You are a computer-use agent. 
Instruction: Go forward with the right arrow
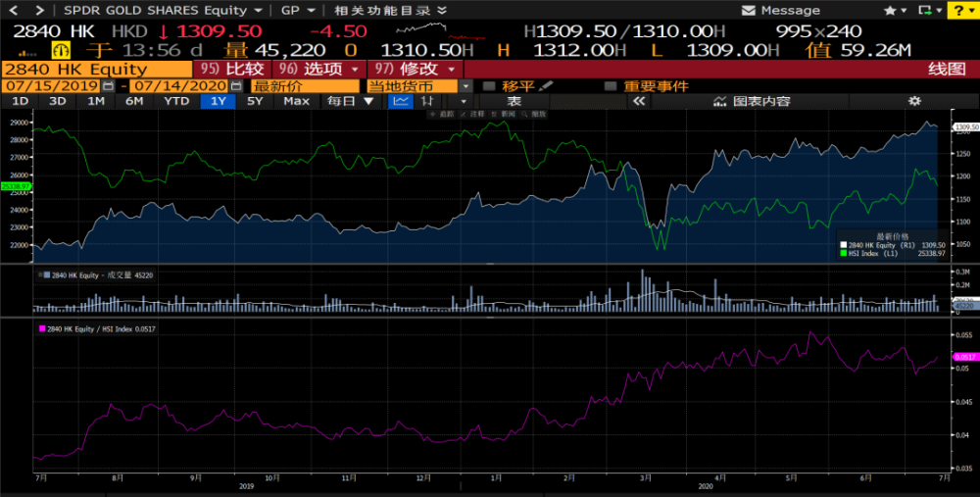(39, 10)
